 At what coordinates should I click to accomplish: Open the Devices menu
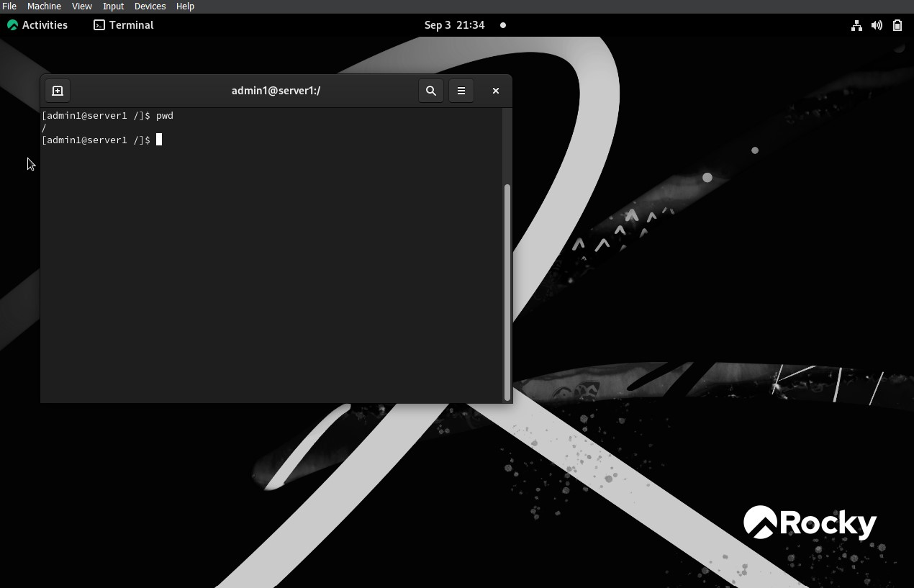point(150,6)
